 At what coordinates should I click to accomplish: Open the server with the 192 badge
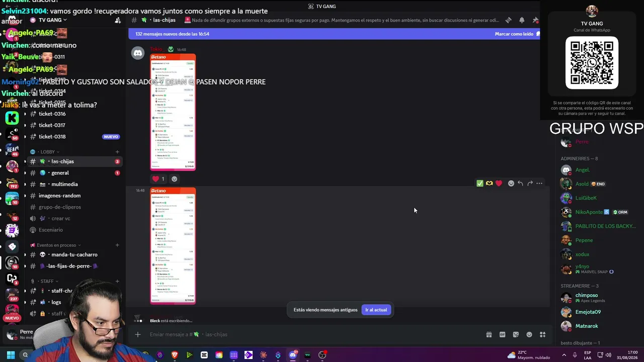tap(12, 183)
